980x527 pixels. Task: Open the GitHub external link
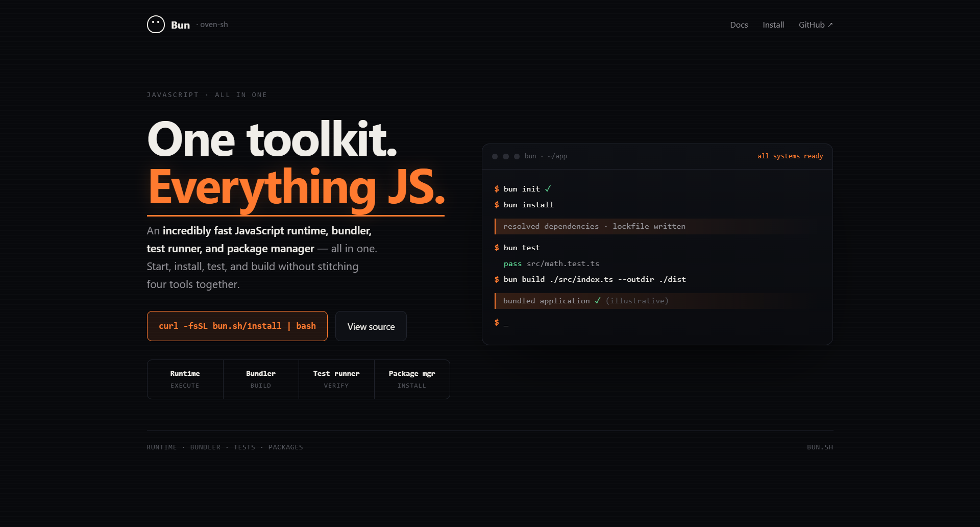point(815,25)
